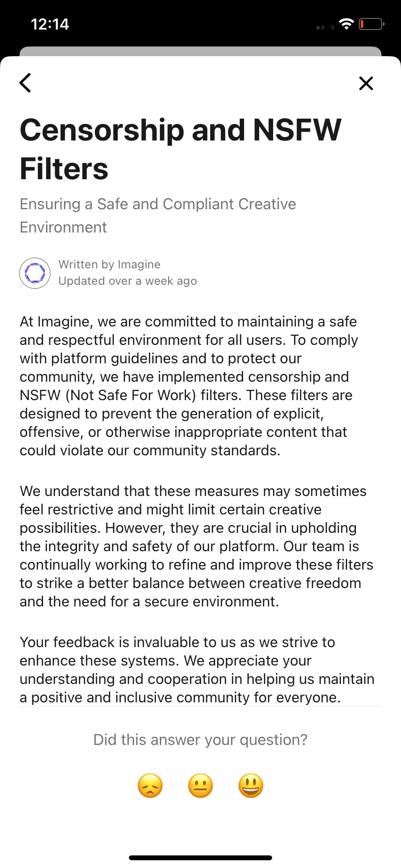Image resolution: width=401 pixels, height=868 pixels.
Task: Open the "Written by Imagine" author line
Action: click(109, 264)
